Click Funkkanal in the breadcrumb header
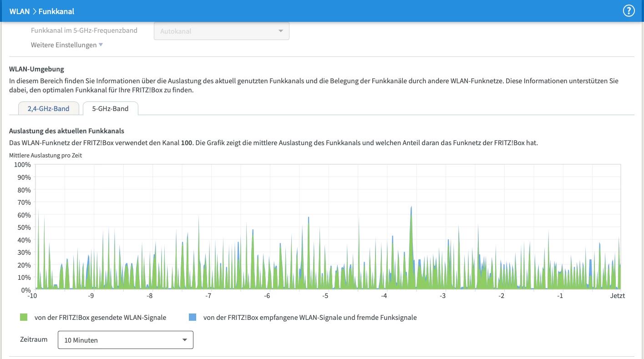The height and width of the screenshot is (359, 644). coord(56,11)
